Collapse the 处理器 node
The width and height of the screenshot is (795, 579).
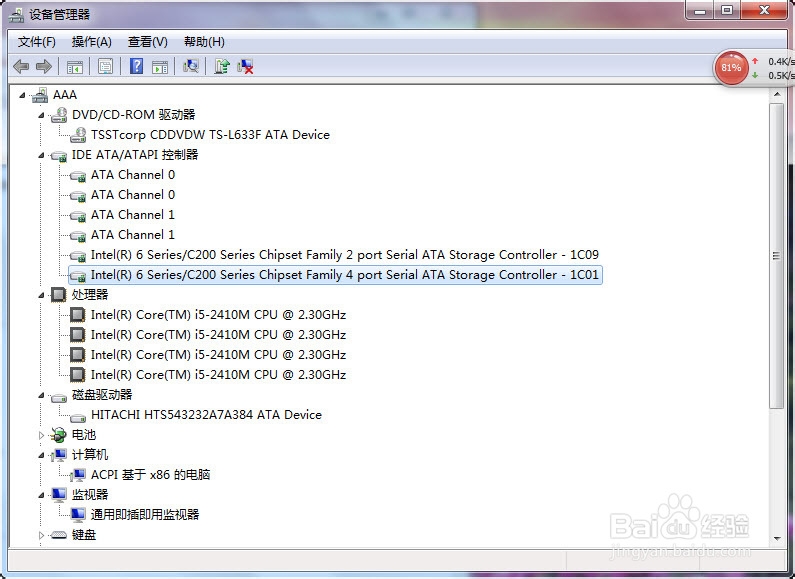[x=42, y=295]
